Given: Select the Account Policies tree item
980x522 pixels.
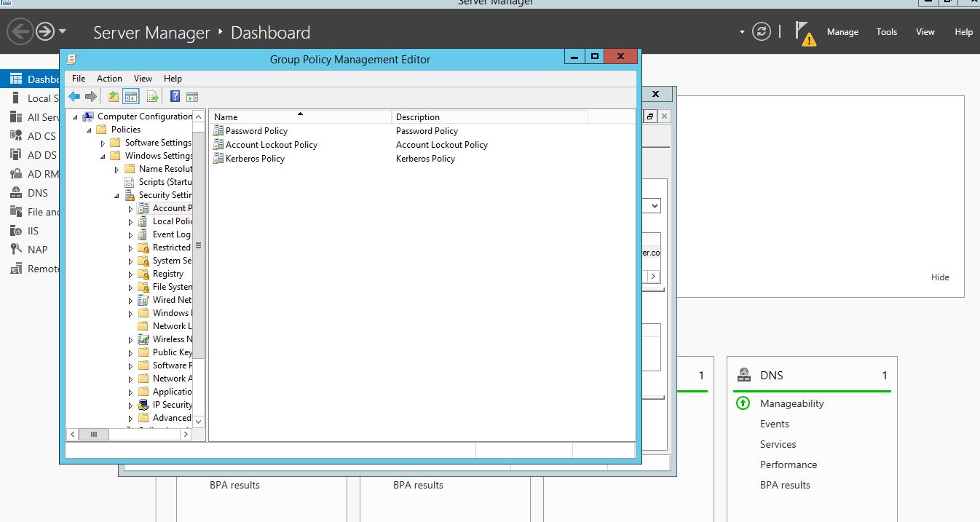Looking at the screenshot, I should (173, 208).
